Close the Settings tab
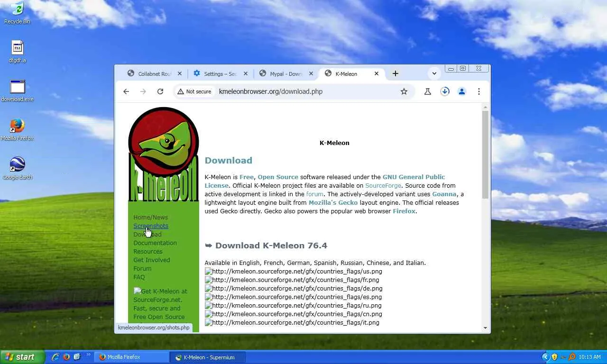The image size is (607, 364). coord(246,73)
